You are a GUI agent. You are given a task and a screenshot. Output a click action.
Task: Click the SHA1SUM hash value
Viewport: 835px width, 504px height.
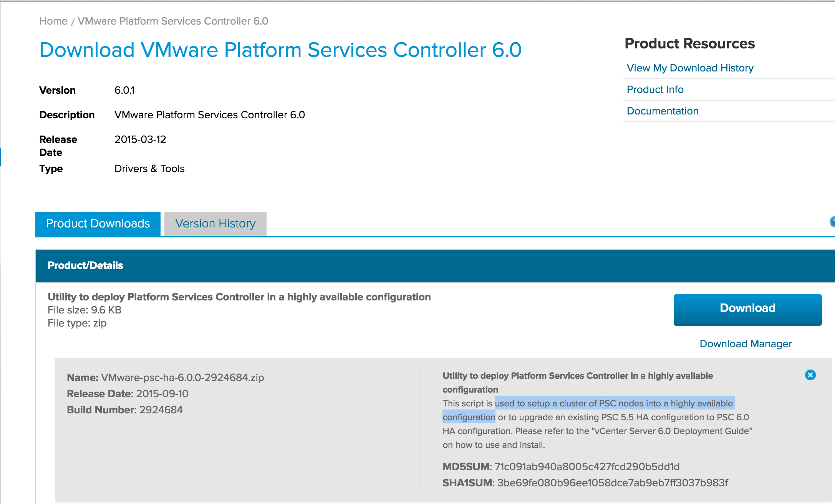click(x=612, y=483)
